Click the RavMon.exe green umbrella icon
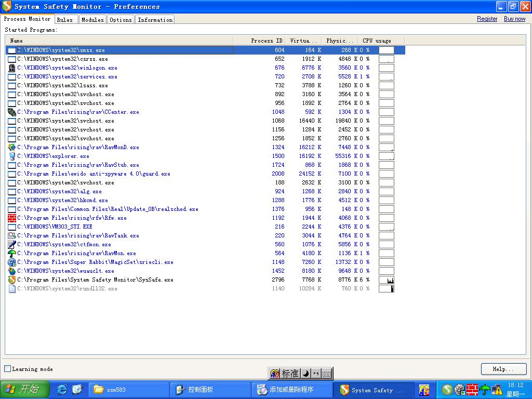This screenshot has width=532, height=399. click(12, 253)
